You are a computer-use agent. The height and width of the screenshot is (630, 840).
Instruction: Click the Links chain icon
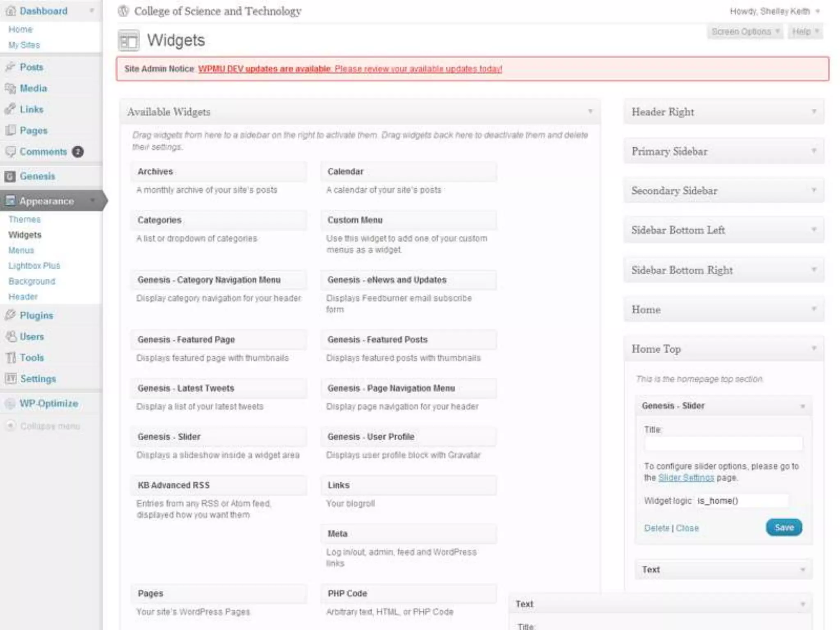pos(10,110)
